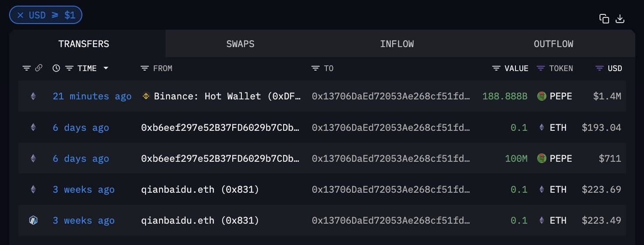The height and width of the screenshot is (245, 644).
Task: Click the copy icon above the table
Action: (x=604, y=18)
